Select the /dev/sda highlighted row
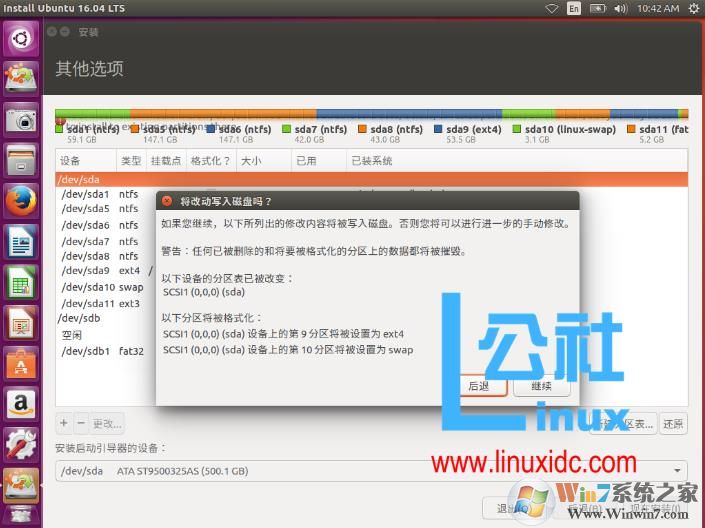705x528 pixels. coord(371,179)
